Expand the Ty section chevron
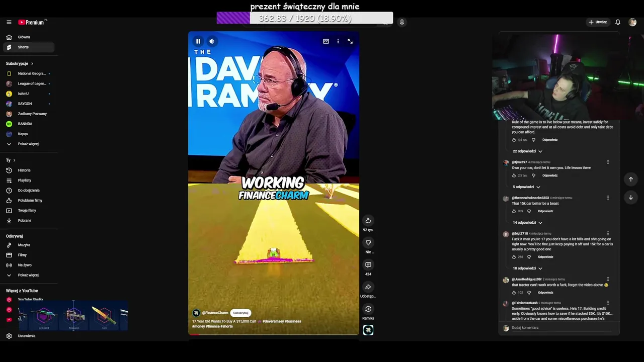Viewport: 644px width, 362px height. pos(14,160)
